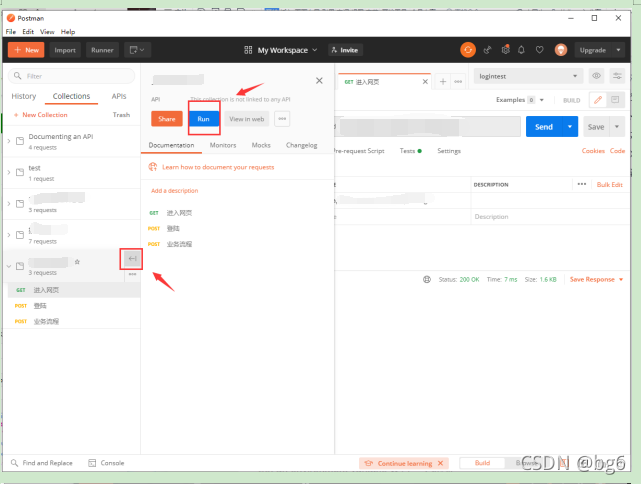Screen dimensions: 641x484
Task: Click the Invite button
Action: point(345,50)
